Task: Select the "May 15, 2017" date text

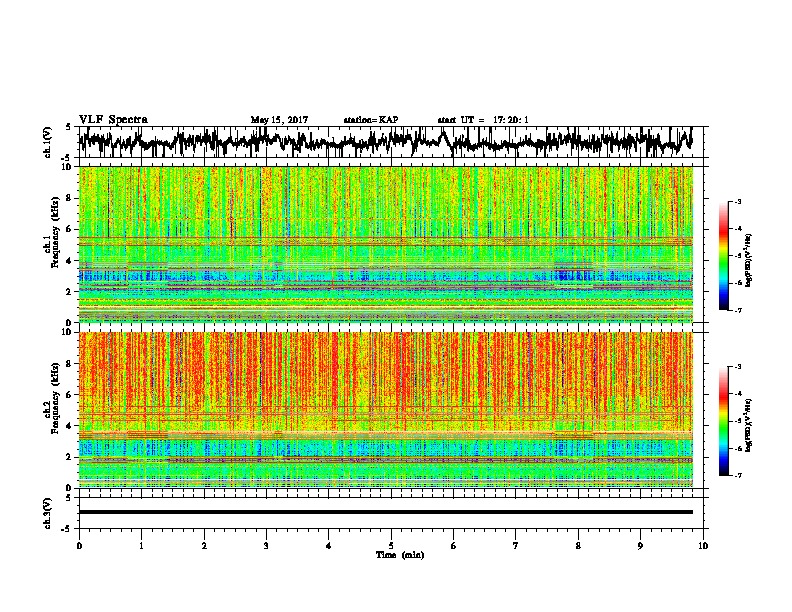Action: [279, 120]
